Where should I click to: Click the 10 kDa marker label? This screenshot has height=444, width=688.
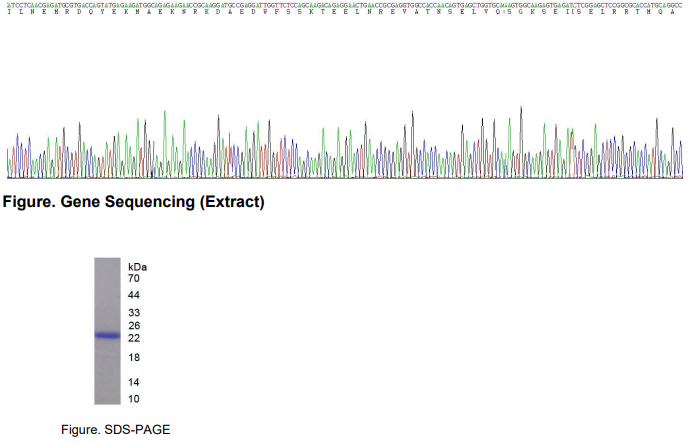point(134,399)
